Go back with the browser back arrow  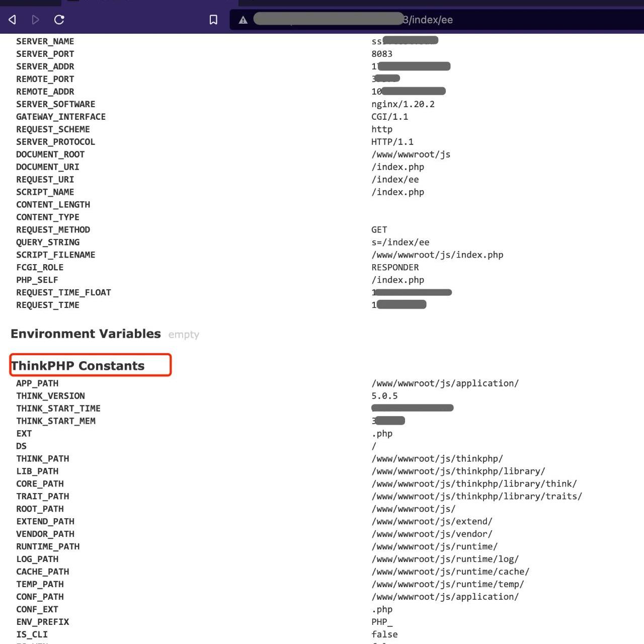point(13,20)
